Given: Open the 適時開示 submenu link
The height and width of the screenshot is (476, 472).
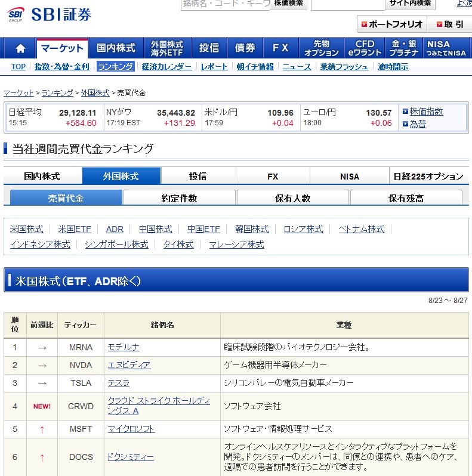Looking at the screenshot, I should click(393, 66).
